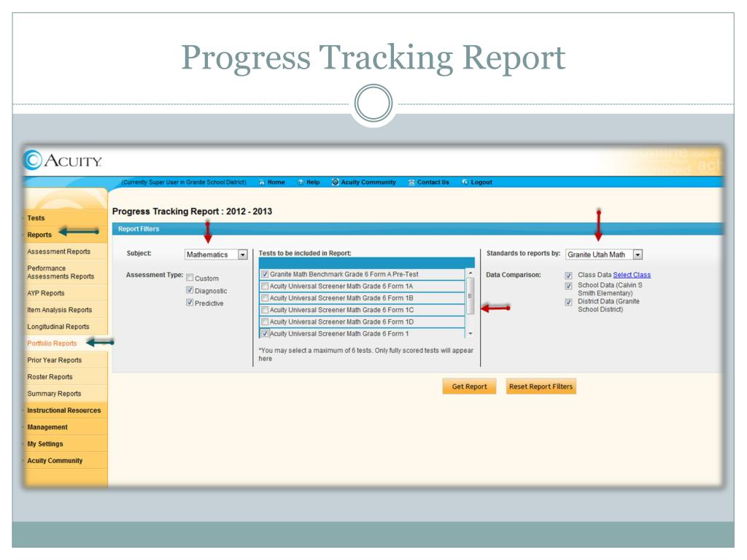
Task: Uncheck the Predictive assessment type
Action: [x=190, y=303]
